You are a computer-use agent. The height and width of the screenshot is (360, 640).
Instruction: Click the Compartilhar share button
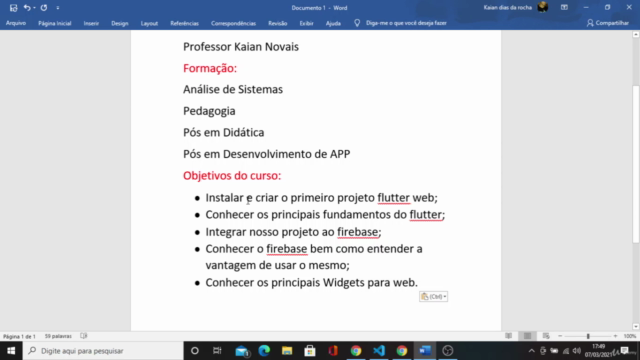[x=608, y=23]
